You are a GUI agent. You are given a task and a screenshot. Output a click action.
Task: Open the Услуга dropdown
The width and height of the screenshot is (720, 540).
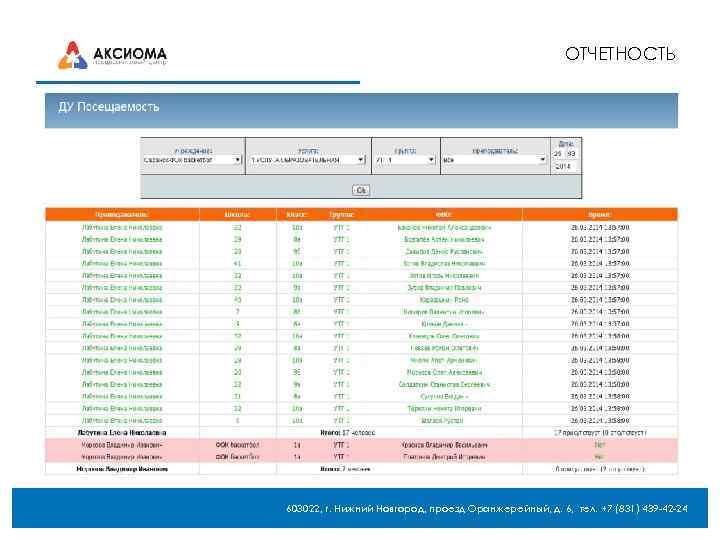[x=307, y=160]
